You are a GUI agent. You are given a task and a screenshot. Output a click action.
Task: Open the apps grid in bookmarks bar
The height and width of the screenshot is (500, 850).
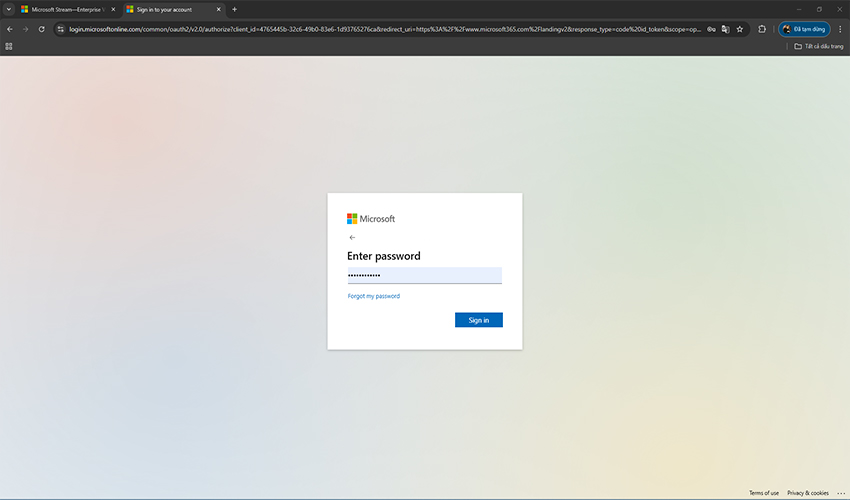tap(9, 47)
